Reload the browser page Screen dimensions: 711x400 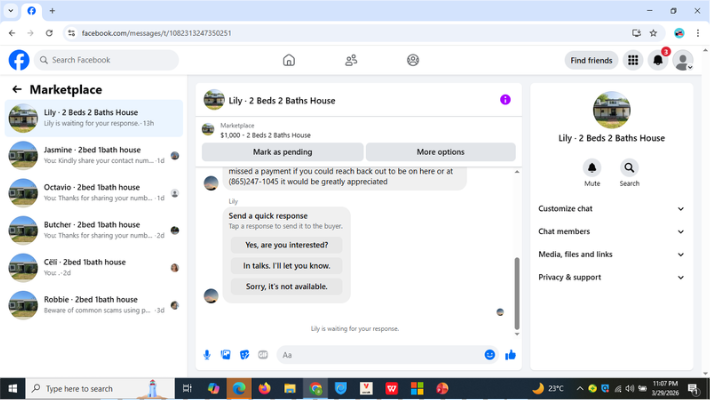click(x=49, y=33)
